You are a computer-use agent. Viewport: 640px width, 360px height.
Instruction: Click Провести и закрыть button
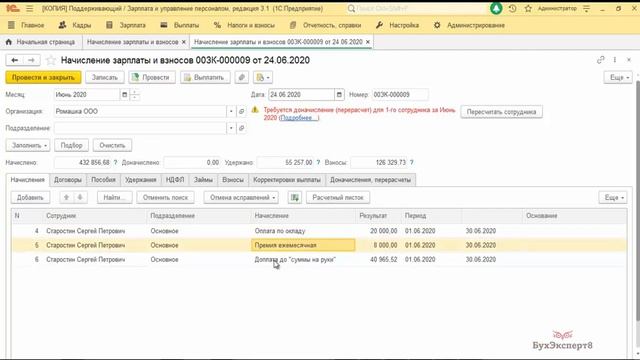tap(43, 77)
